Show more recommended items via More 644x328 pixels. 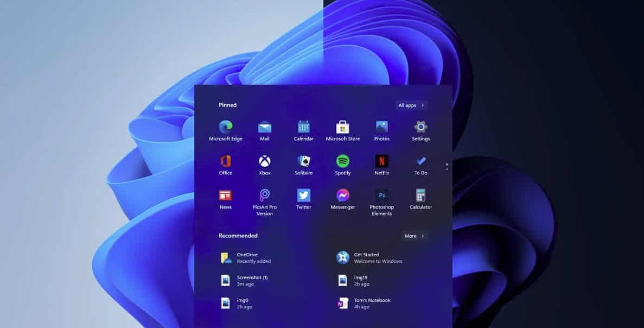tap(415, 236)
